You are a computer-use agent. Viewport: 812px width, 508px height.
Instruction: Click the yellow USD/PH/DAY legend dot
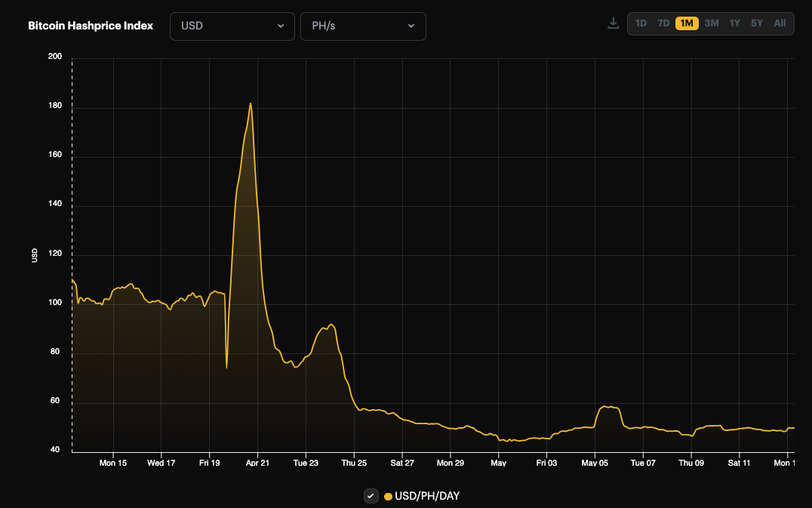(387, 496)
